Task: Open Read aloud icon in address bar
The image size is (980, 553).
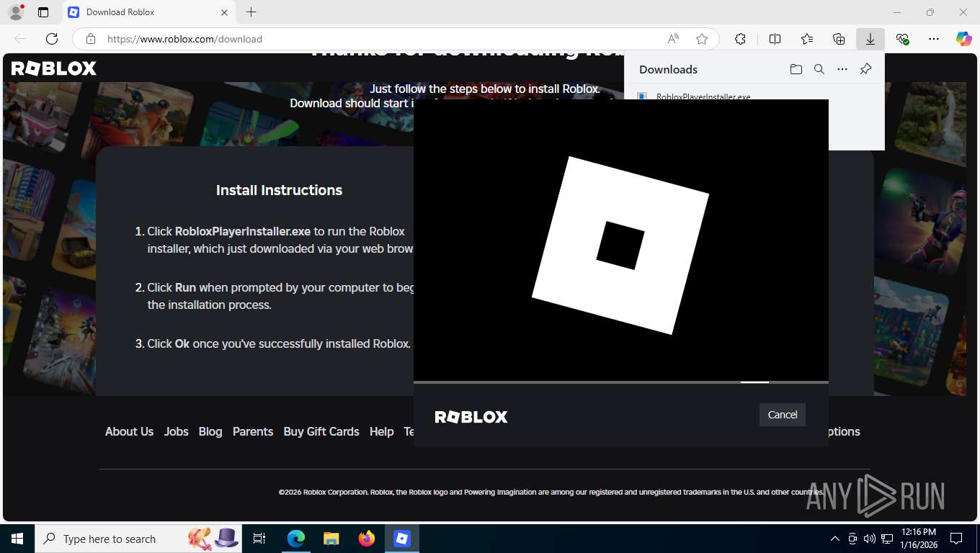Action: pos(673,39)
